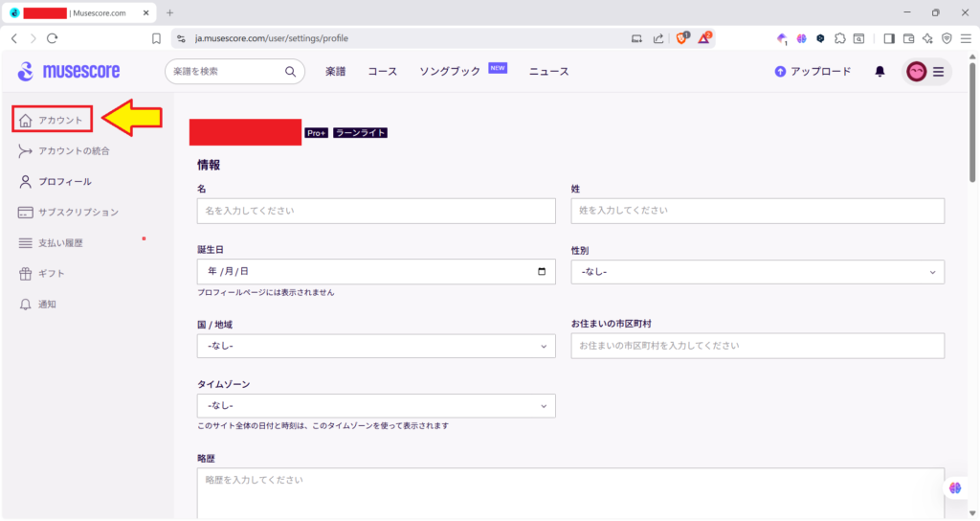The width and height of the screenshot is (980, 521).
Task: Click the browser reload button
Action: [52, 38]
